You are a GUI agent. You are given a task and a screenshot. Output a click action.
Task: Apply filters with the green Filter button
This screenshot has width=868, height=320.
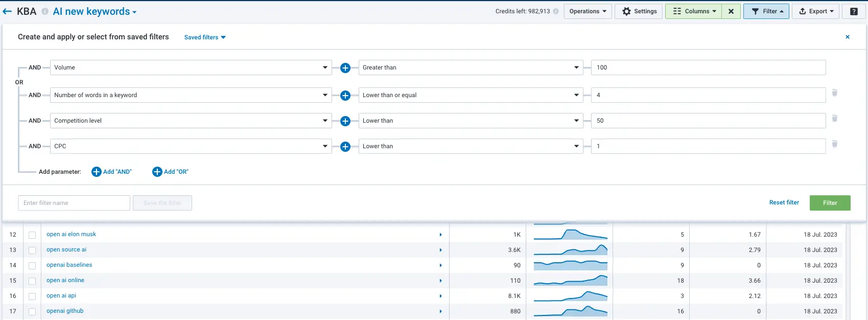(x=830, y=203)
